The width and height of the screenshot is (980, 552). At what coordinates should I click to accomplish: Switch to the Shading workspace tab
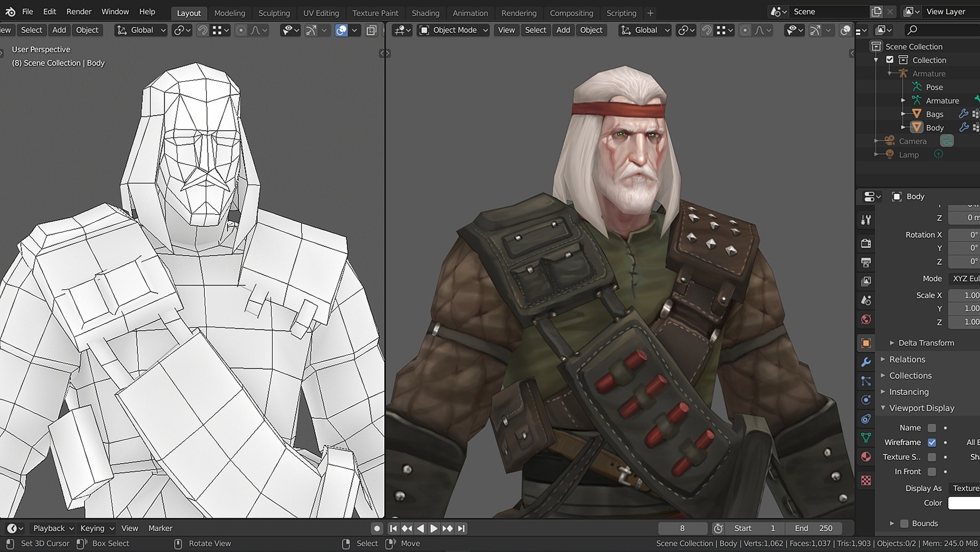(425, 13)
